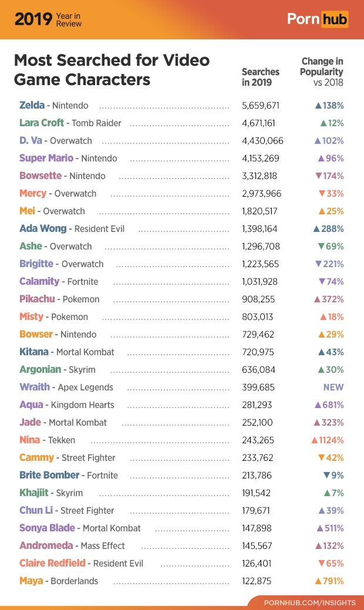Screen dimensions: 364x610
Task: Click the Super Mario row name
Action: (46, 158)
